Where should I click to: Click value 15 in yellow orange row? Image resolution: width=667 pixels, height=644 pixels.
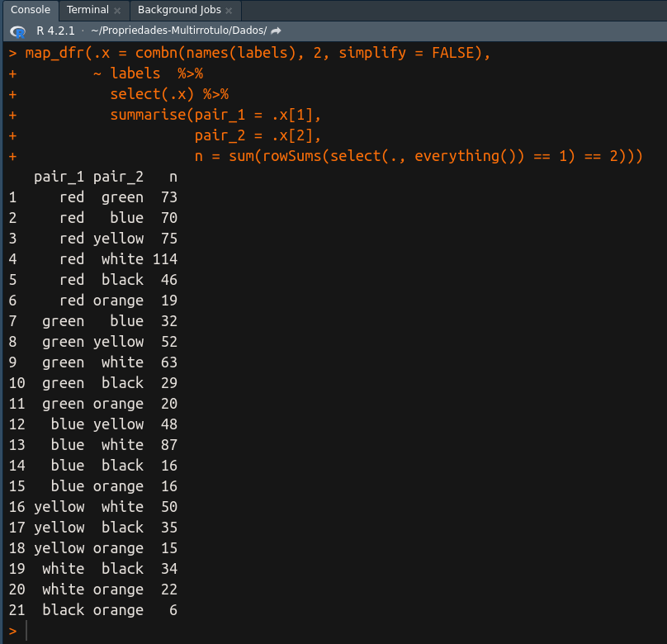(169, 548)
